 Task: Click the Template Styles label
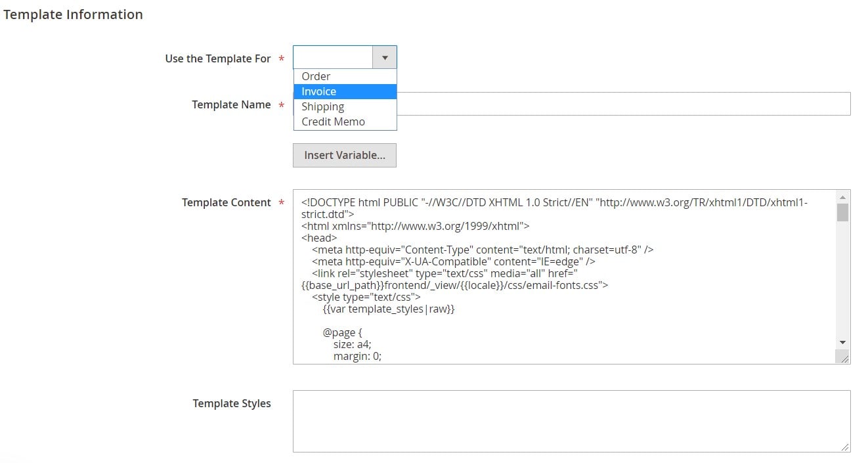coord(232,403)
